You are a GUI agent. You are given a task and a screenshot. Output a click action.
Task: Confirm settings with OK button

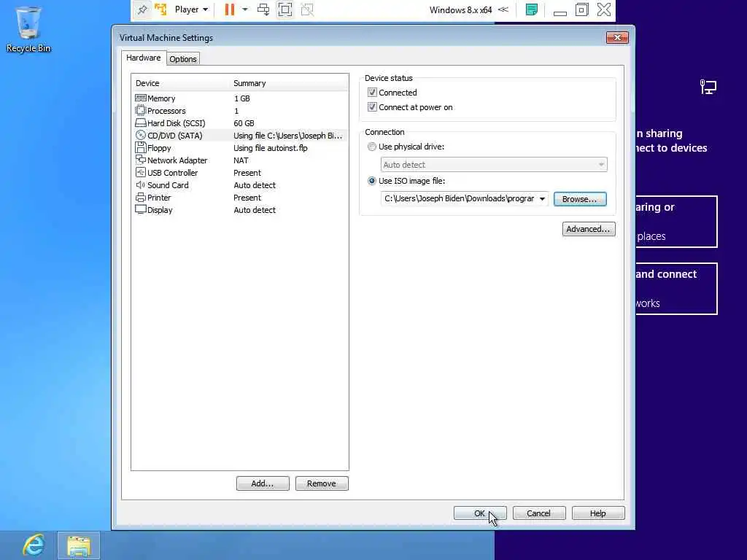(480, 513)
